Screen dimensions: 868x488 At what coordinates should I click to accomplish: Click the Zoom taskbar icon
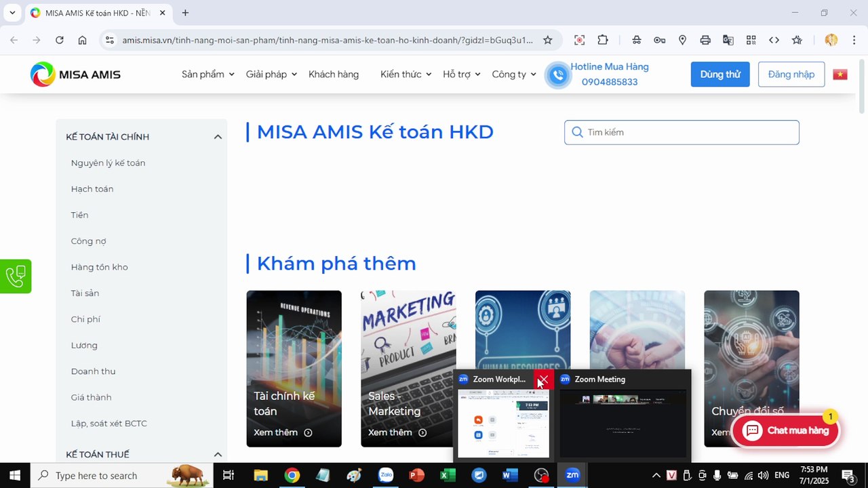pos(572,475)
